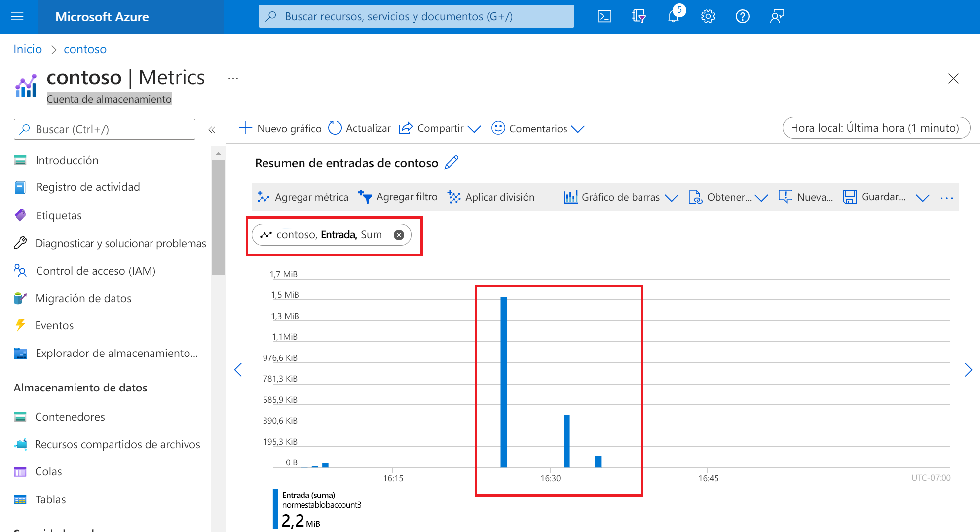This screenshot has height=532, width=980.
Task: Expand the chevron next to Guardar
Action: point(923,198)
